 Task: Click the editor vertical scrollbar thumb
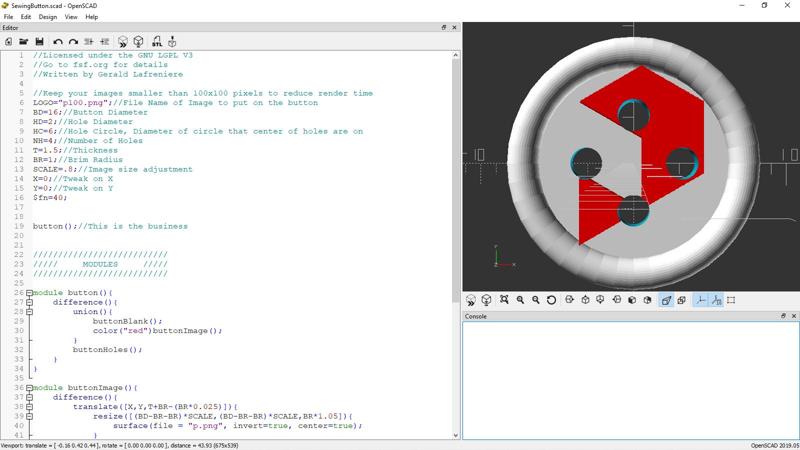coord(456,181)
